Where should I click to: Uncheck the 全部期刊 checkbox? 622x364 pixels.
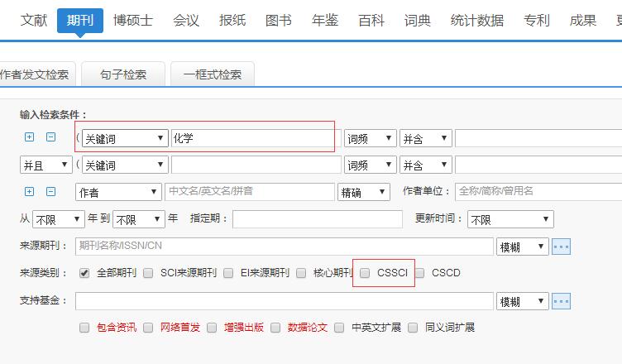[x=84, y=273]
